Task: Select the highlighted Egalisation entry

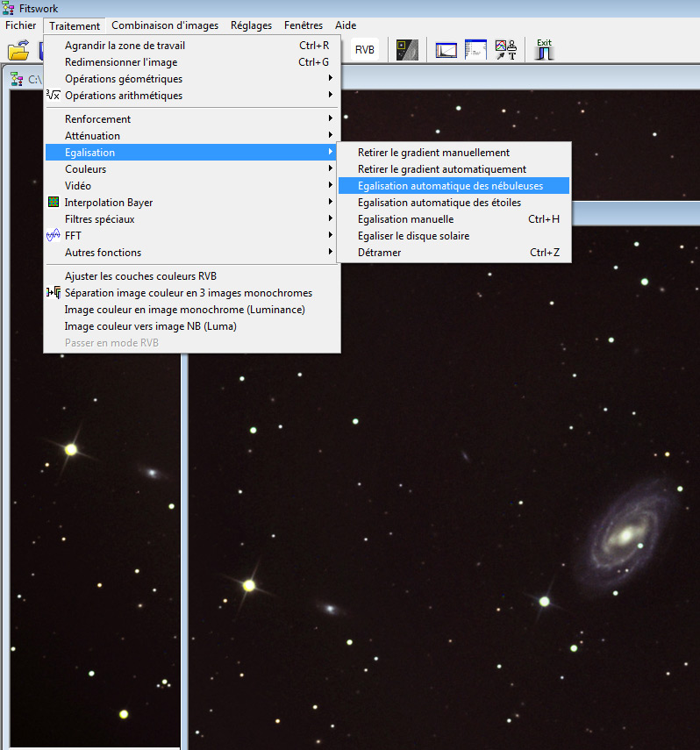Action: (x=192, y=153)
